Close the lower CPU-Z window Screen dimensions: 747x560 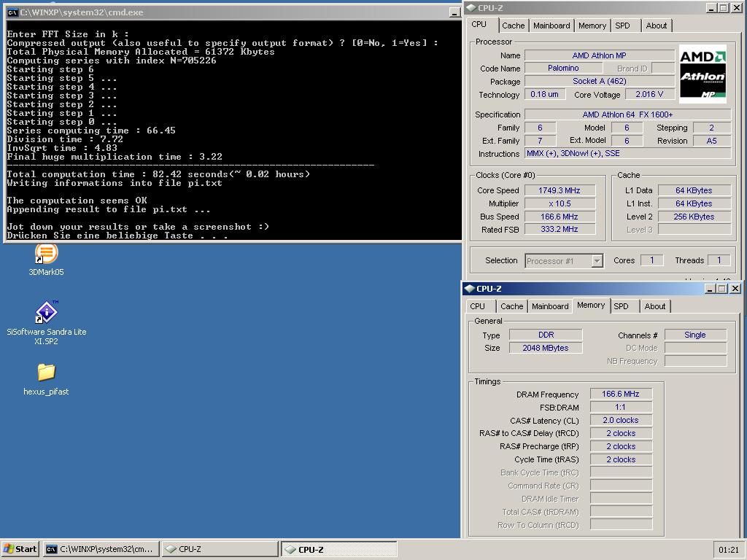[x=735, y=289]
